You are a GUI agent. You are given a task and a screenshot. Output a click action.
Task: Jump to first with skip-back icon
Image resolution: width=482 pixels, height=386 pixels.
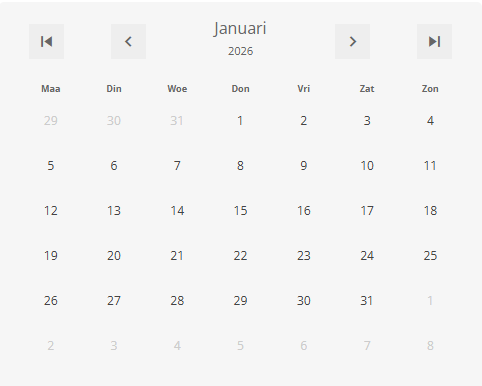(x=46, y=42)
